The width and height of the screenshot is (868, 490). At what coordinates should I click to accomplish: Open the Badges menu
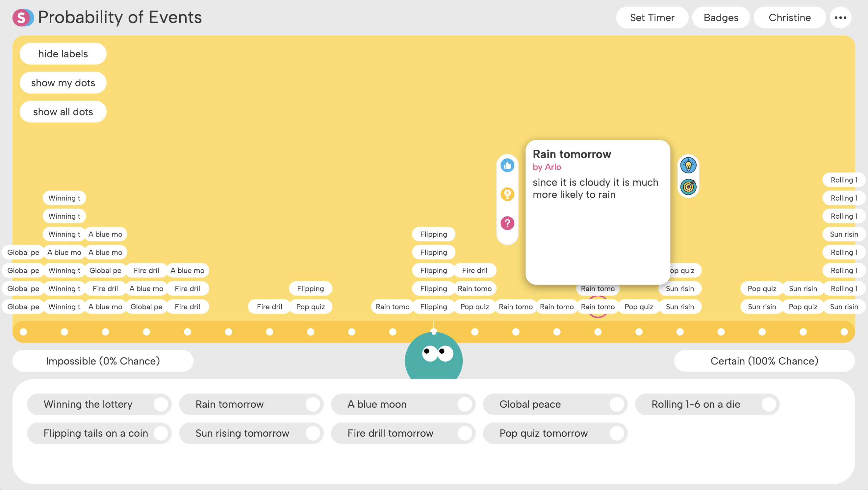[721, 17]
